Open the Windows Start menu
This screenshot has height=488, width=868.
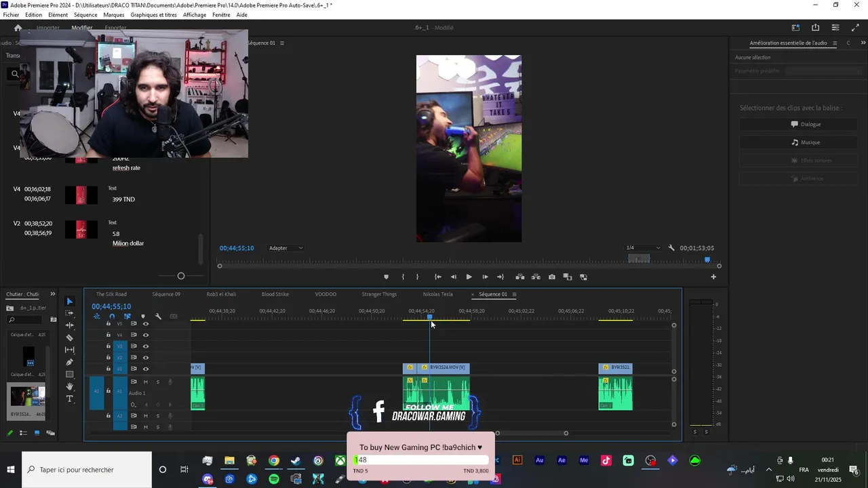click(11, 470)
